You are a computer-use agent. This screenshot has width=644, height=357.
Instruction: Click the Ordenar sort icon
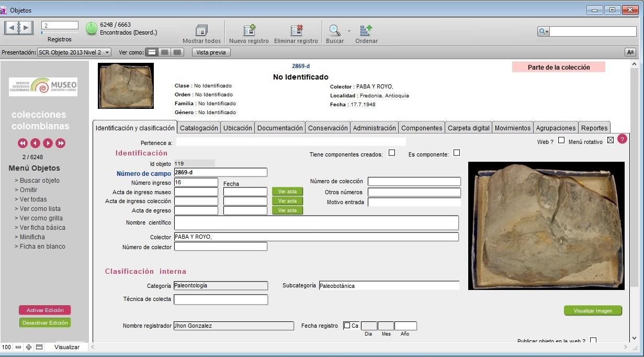click(x=366, y=30)
